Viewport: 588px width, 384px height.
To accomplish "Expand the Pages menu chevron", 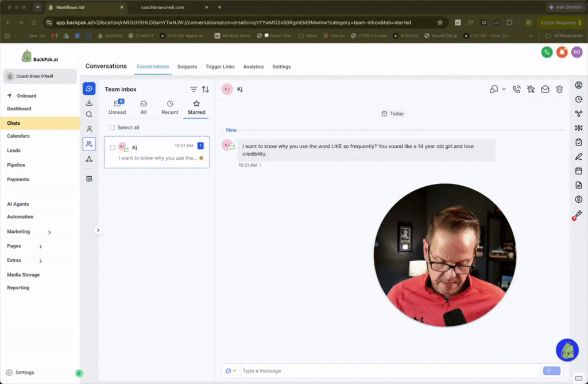I will [41, 247].
